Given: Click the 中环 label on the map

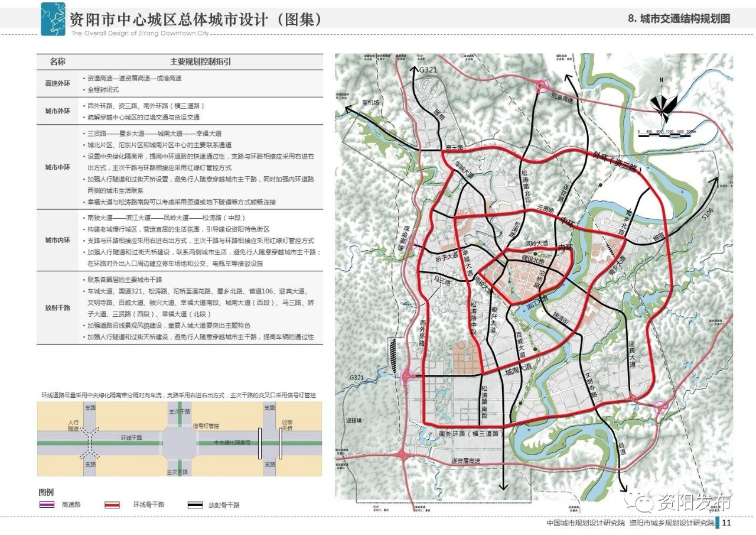Looking at the screenshot, I should point(568,222).
